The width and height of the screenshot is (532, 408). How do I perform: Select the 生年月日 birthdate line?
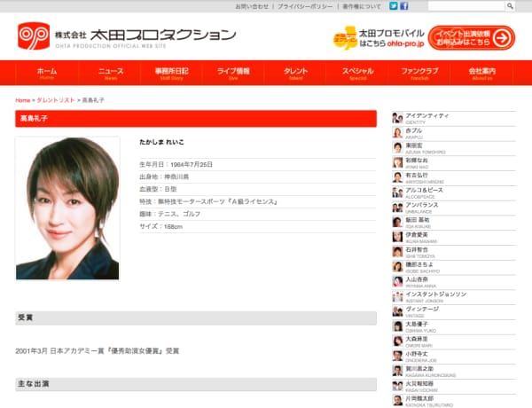pos(176,165)
